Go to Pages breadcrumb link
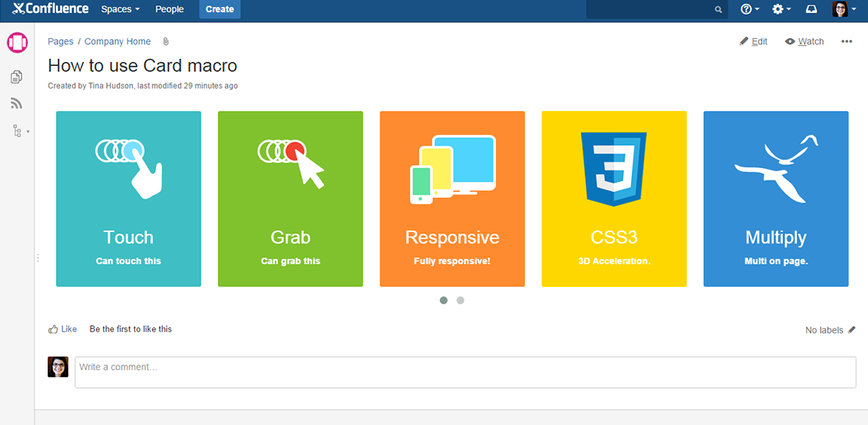The image size is (868, 425). (61, 42)
